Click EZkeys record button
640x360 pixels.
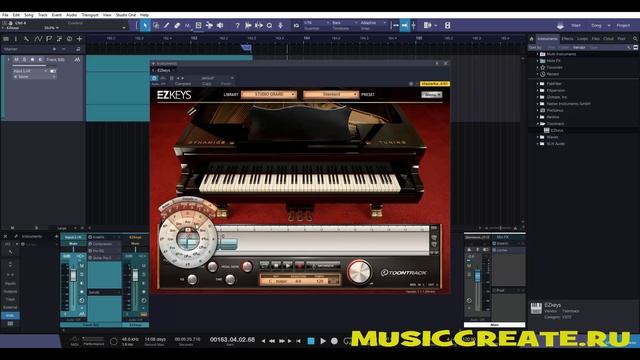pos(300,266)
